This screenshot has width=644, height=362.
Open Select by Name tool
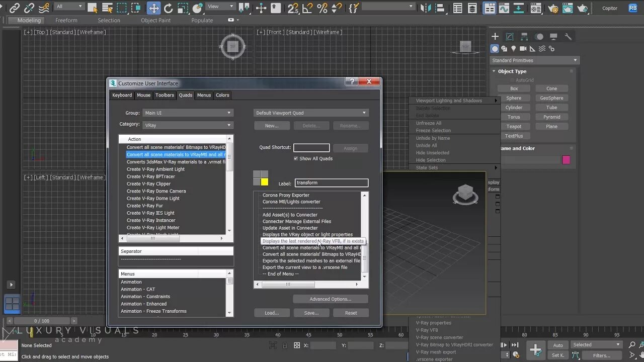click(x=107, y=8)
